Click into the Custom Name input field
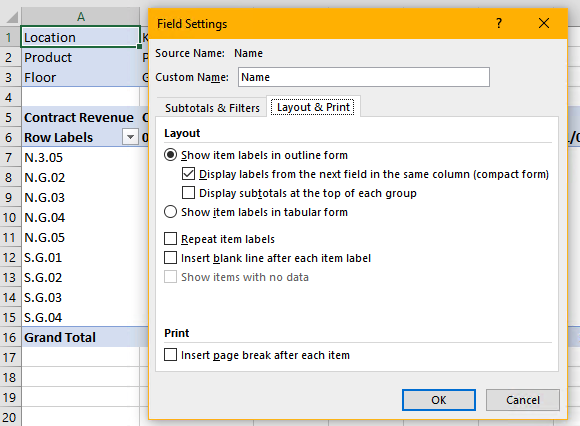The width and height of the screenshot is (580, 426). point(364,77)
